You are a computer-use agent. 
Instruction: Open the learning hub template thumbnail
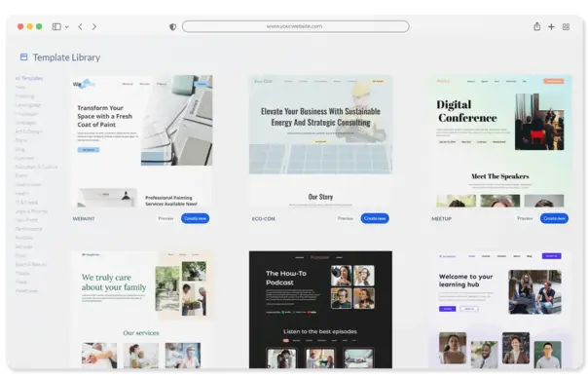coord(500,310)
